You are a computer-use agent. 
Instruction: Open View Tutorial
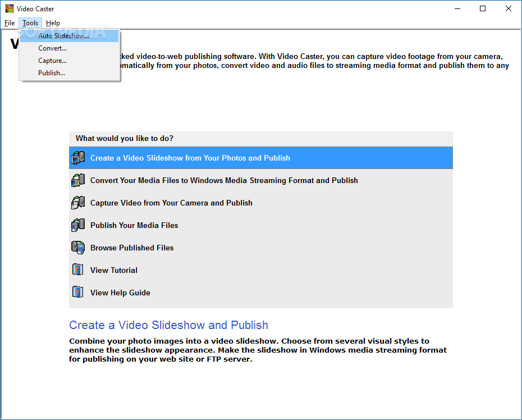[x=261, y=270]
